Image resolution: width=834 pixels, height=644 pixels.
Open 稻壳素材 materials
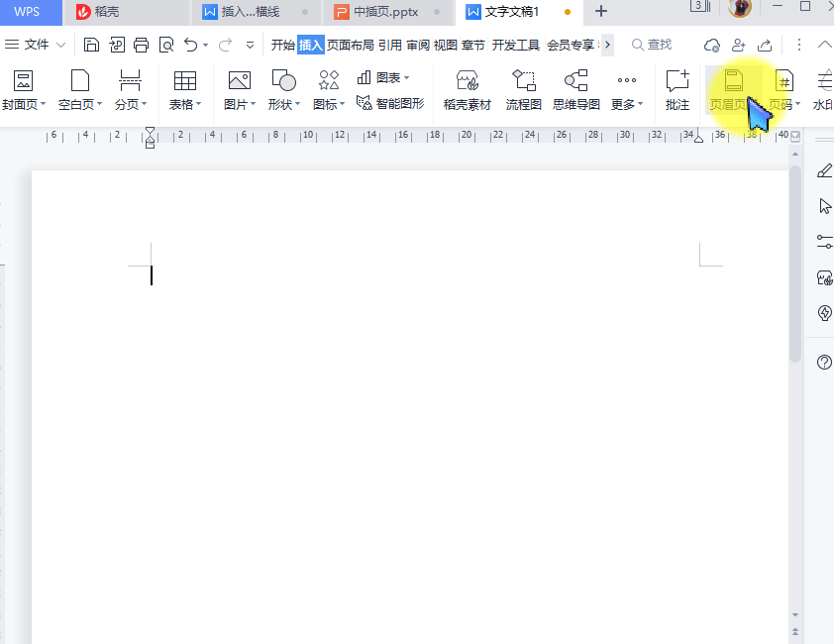pyautogui.click(x=467, y=90)
